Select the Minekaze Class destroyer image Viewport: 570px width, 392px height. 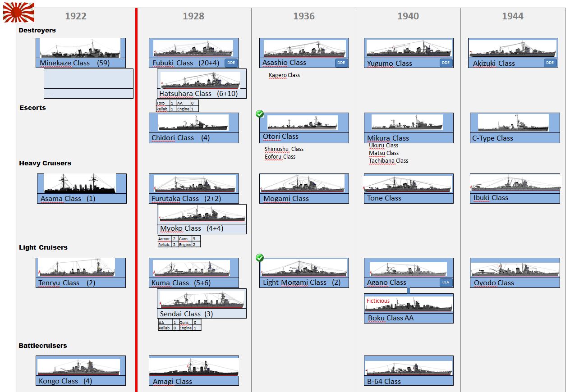point(80,48)
